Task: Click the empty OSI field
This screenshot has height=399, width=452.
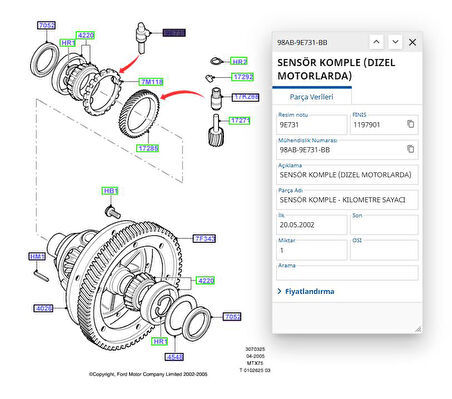Action: click(x=384, y=250)
